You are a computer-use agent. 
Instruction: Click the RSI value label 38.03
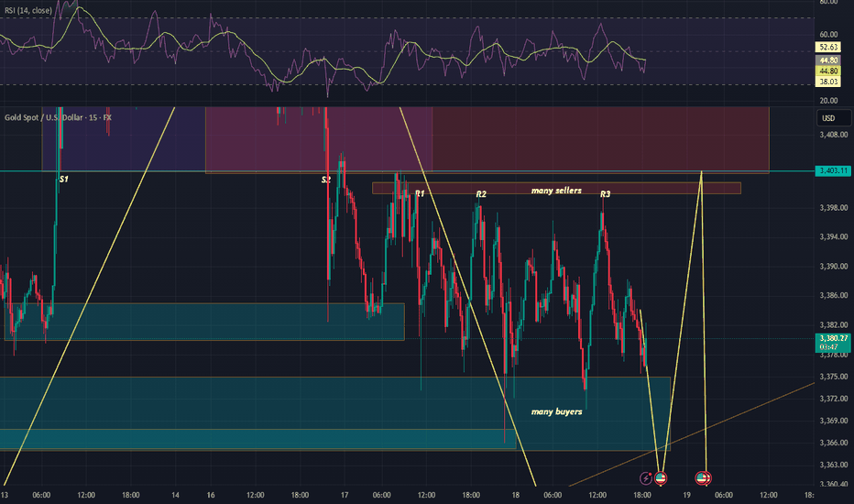pyautogui.click(x=828, y=82)
